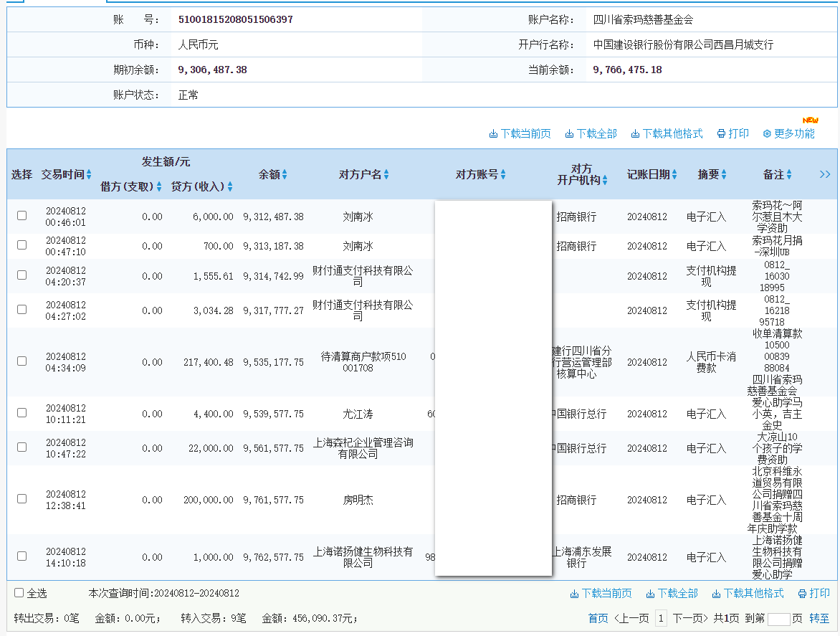Viewport: 840px width, 636px height.
Task: Toggle the 全选 select-all checkbox
Action: 19,592
